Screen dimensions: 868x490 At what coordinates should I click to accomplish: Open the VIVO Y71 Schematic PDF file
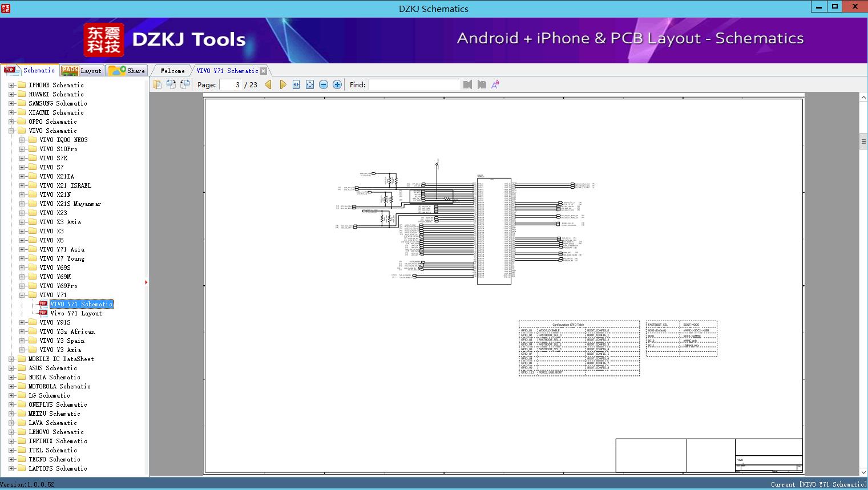pyautogui.click(x=81, y=304)
